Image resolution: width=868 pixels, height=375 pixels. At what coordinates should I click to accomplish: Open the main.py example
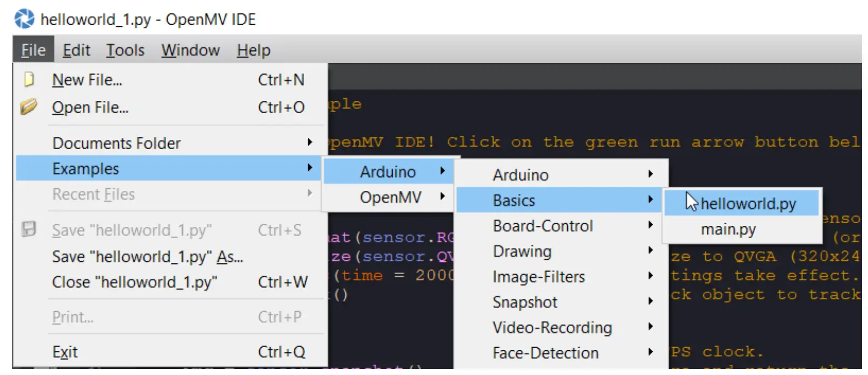[x=742, y=229]
